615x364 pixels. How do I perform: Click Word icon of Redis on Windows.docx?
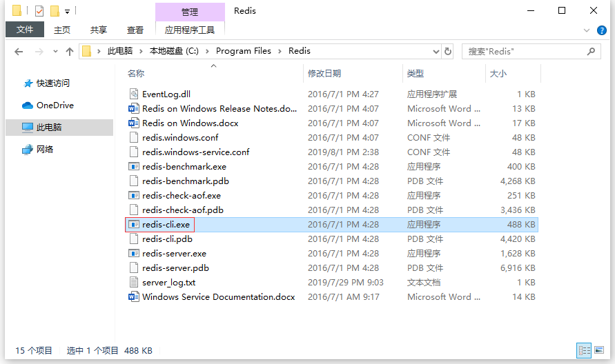[134, 123]
